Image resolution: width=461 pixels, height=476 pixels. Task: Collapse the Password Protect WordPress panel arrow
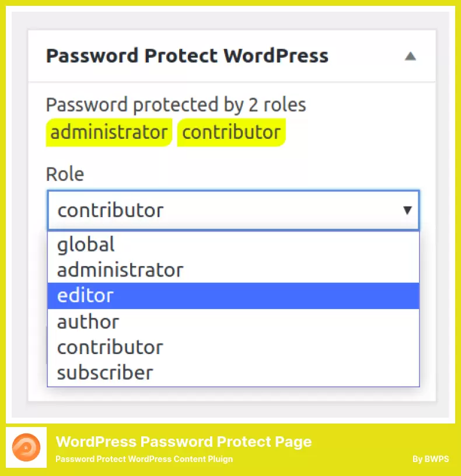pos(410,56)
